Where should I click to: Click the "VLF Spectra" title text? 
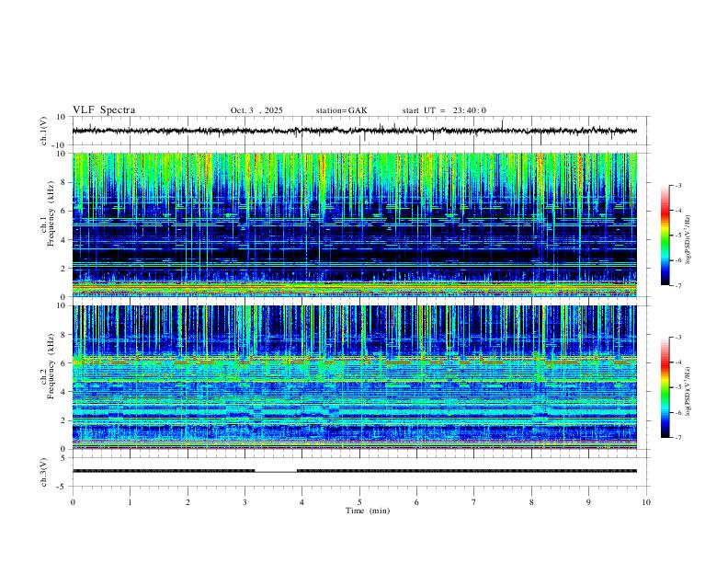tap(104, 110)
